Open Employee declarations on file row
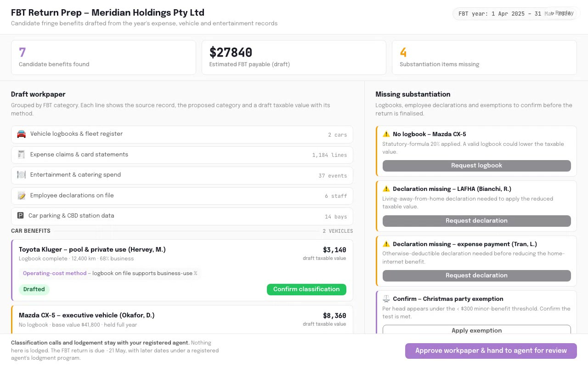Viewport: 588px width, 368px height. tap(182, 196)
